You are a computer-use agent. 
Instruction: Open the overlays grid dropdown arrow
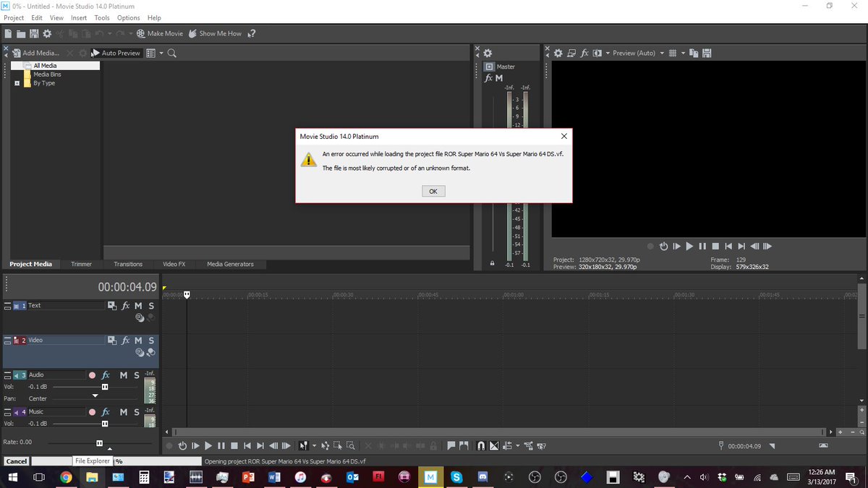(x=683, y=53)
